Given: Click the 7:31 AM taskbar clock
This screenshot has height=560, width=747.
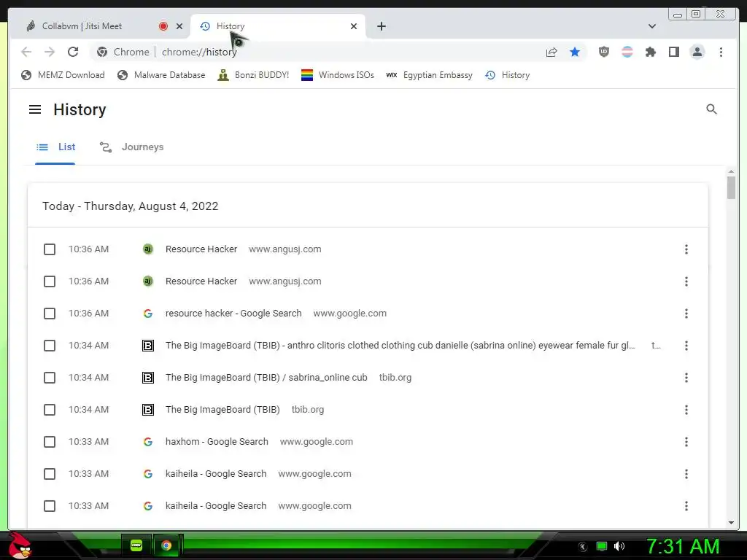Looking at the screenshot, I should tap(683, 547).
